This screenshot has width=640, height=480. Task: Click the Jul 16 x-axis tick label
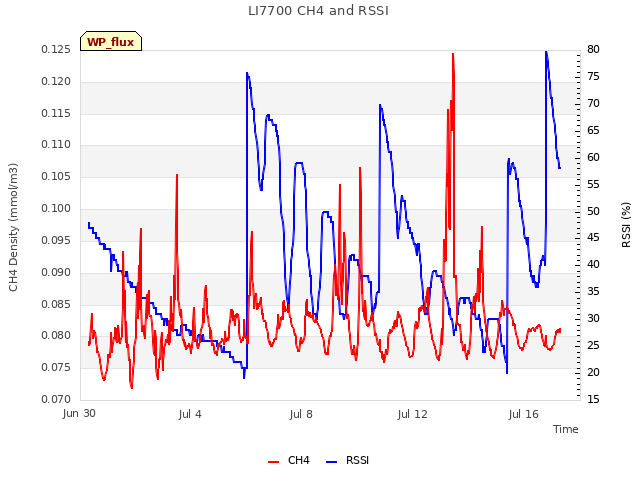524,414
